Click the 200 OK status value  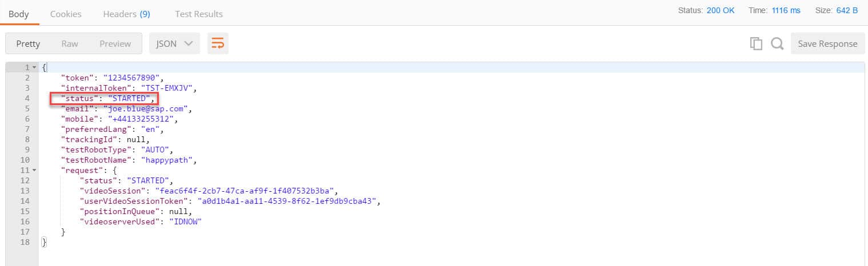point(720,10)
